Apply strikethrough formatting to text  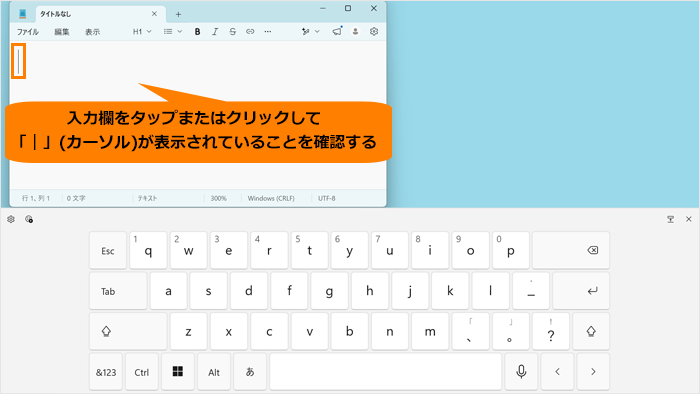tap(233, 32)
